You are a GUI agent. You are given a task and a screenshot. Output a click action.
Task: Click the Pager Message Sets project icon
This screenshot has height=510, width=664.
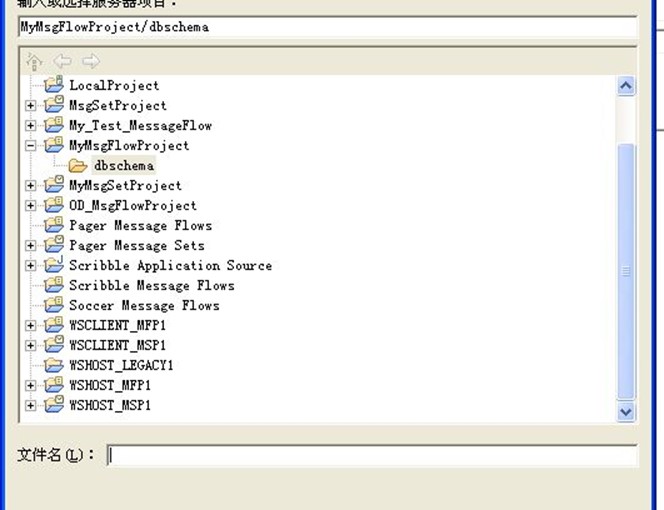click(x=54, y=245)
